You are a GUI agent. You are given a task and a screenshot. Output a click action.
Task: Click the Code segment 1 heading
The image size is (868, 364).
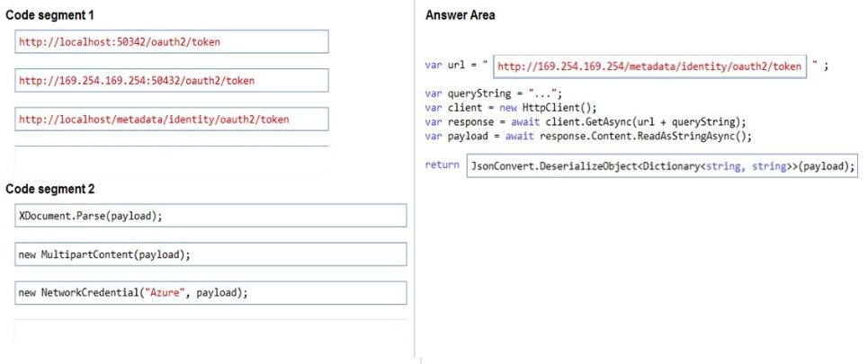point(49,15)
